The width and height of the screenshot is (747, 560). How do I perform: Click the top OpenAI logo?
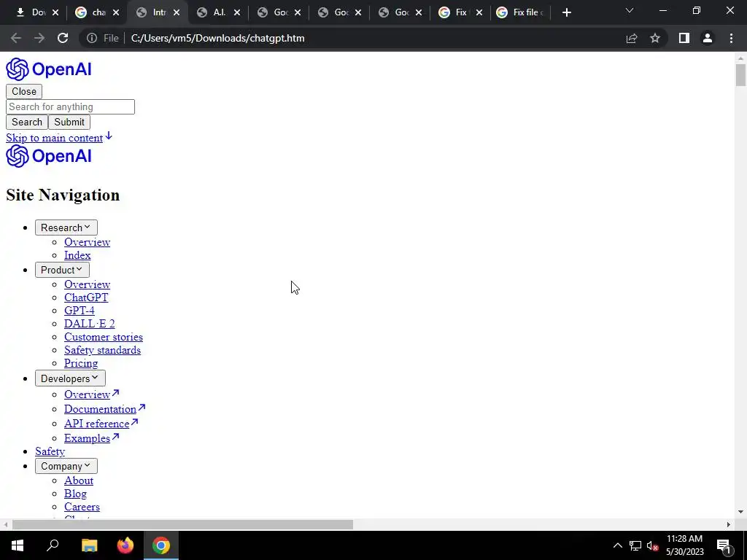[x=49, y=69]
